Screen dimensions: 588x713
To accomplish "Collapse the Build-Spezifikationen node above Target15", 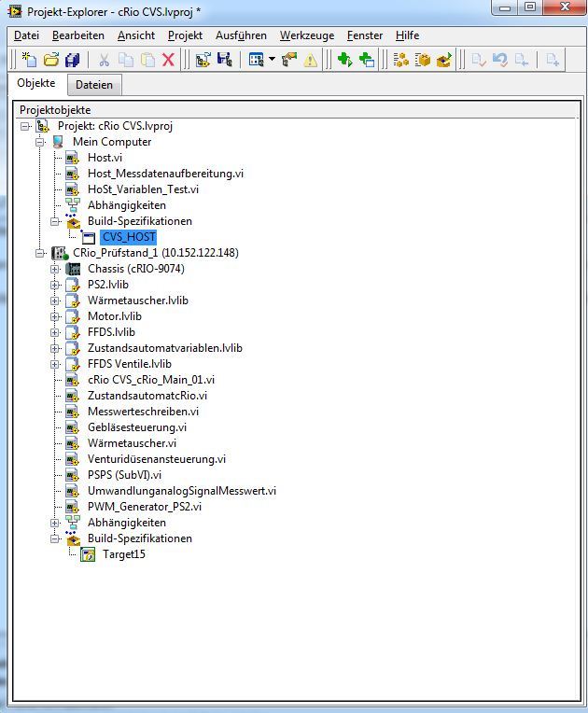I will [55, 538].
